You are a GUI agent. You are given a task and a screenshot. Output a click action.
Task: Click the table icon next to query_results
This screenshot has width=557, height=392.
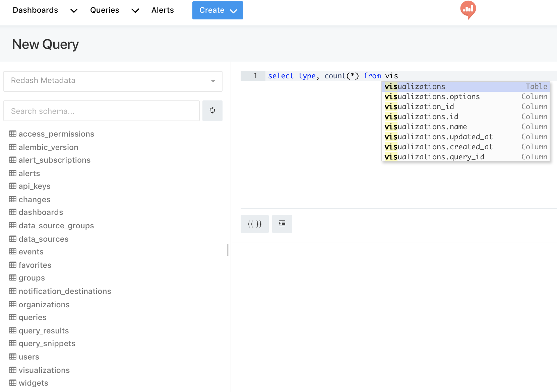coord(13,330)
